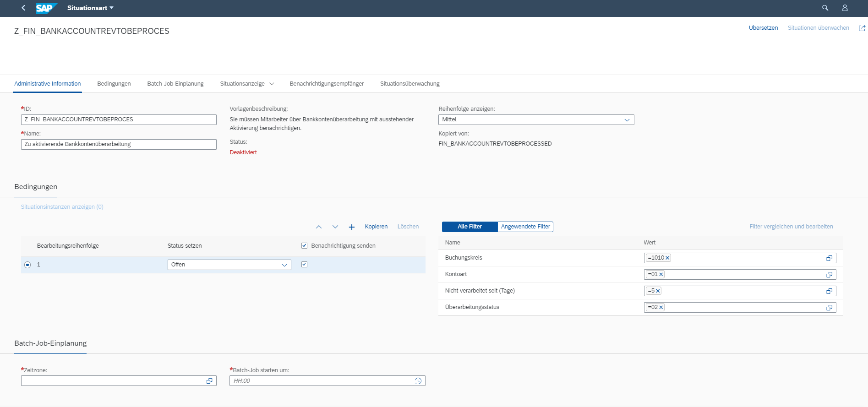The image size is (868, 407).
Task: Open value help for the Zeitzone field
Action: click(209, 381)
